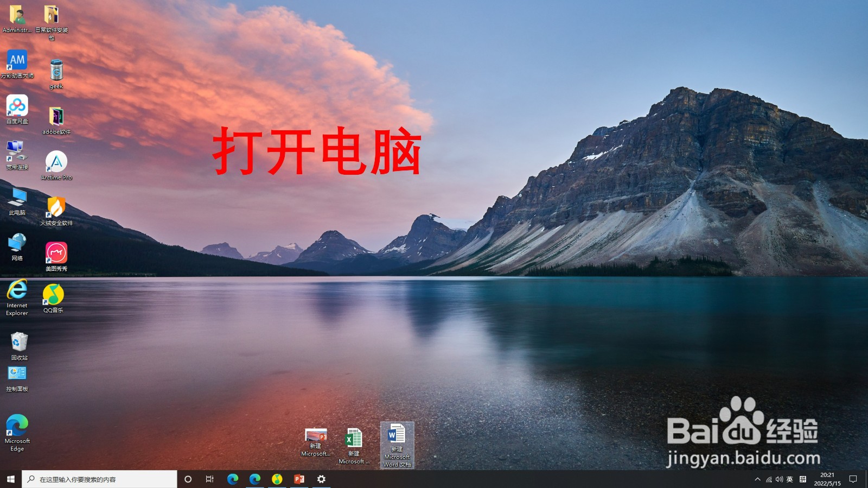Open Task View from the taskbar
The height and width of the screenshot is (488, 868).
[210, 479]
